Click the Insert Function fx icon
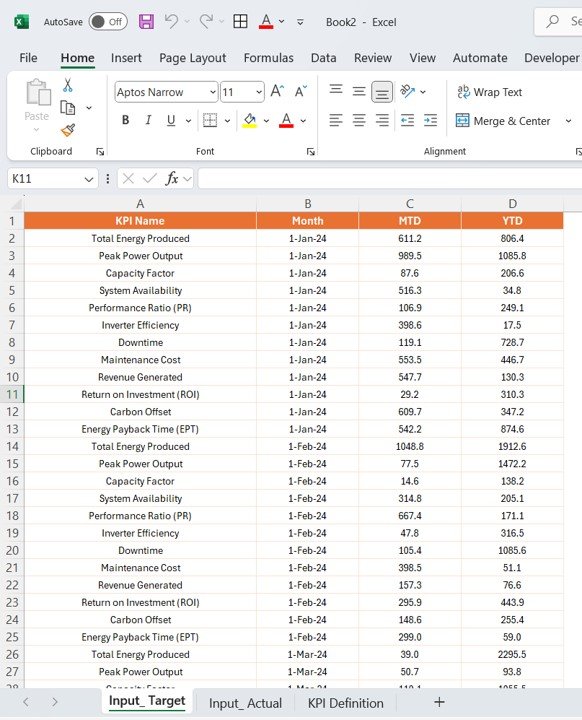Image resolution: width=582 pixels, height=720 pixels. [x=172, y=178]
